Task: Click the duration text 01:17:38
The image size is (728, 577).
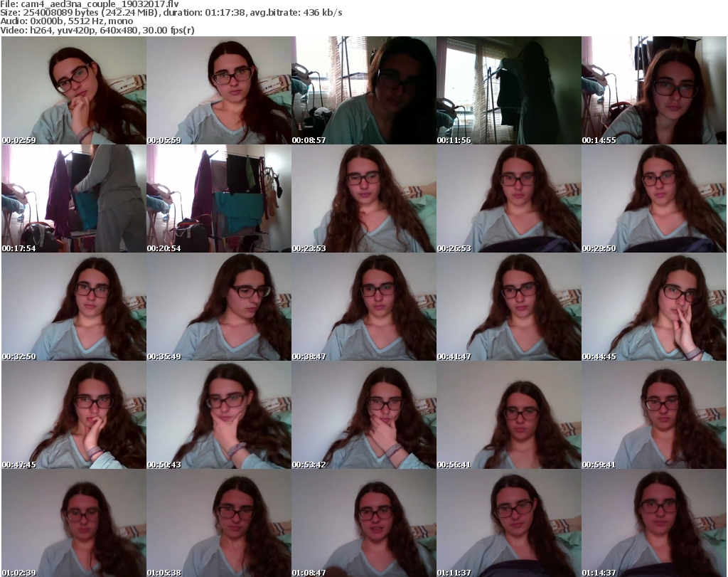Action: [225, 13]
